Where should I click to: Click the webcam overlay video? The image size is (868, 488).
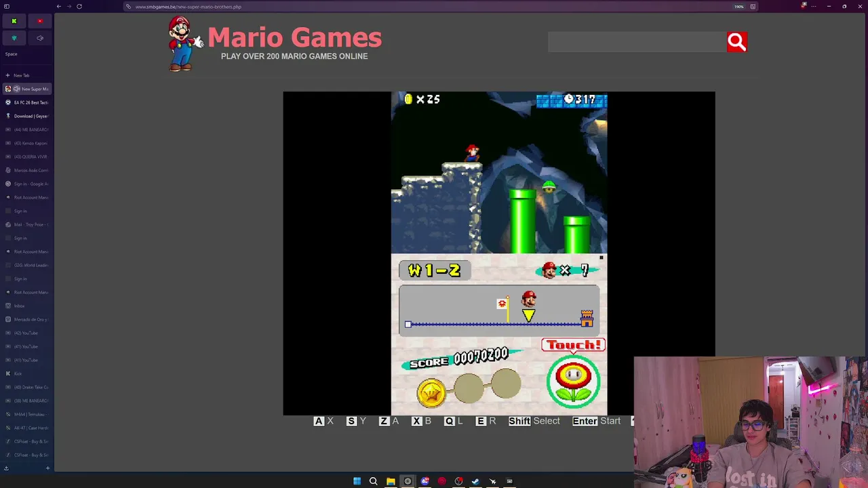pos(751,422)
